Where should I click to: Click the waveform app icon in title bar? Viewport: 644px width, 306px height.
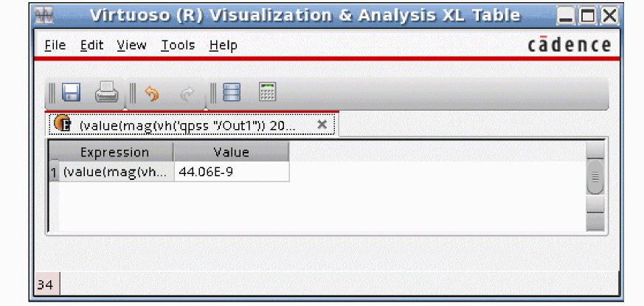tap(45, 15)
